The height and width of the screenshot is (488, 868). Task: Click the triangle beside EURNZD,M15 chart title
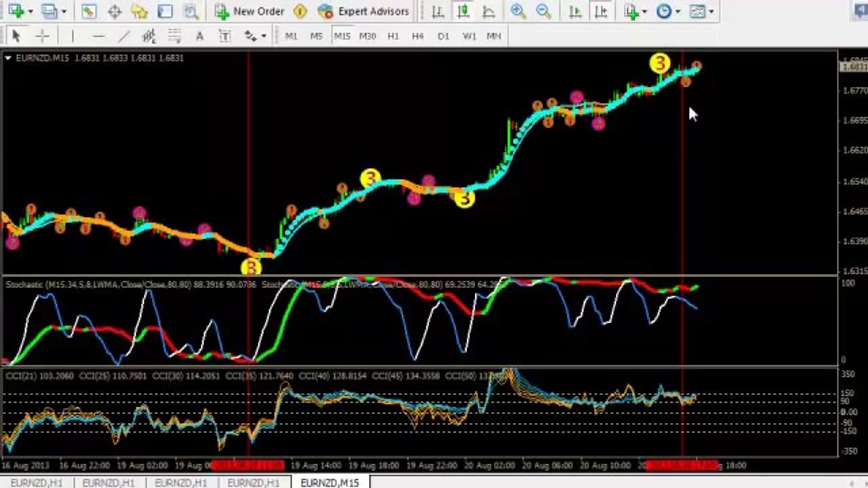click(x=8, y=58)
